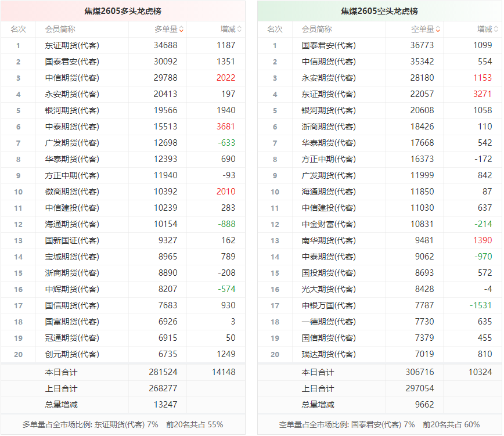The height and width of the screenshot is (436, 504).
Task: Sort short table by 增减 sort arrows
Action: [496, 29]
